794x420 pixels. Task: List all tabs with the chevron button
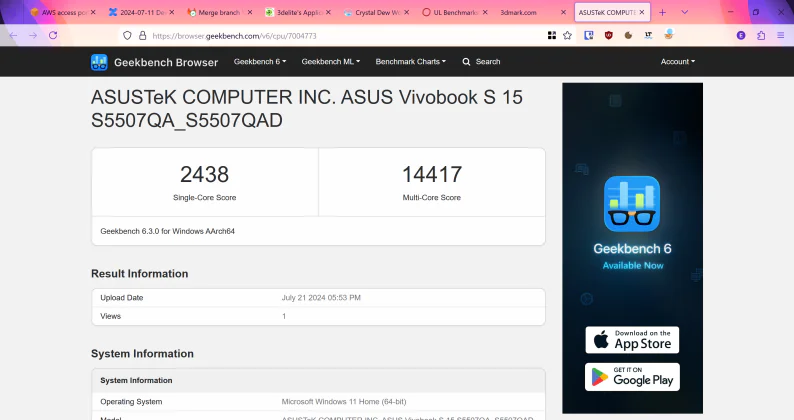coord(685,12)
